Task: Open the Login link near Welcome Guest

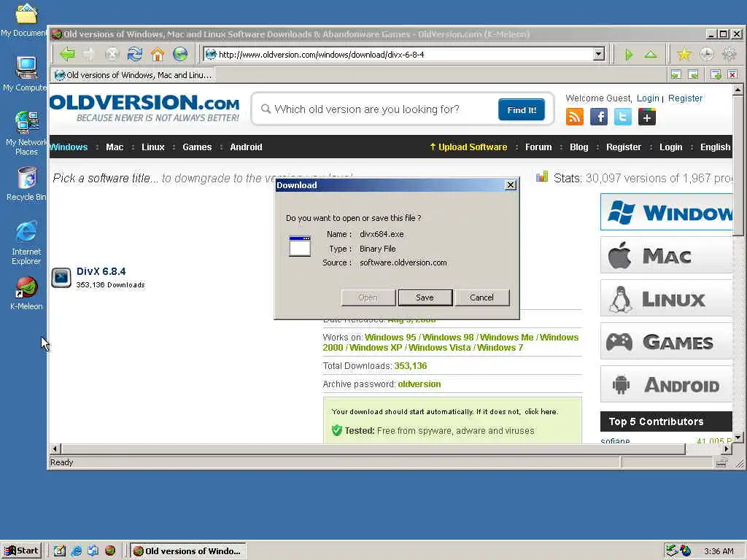Action: click(648, 98)
